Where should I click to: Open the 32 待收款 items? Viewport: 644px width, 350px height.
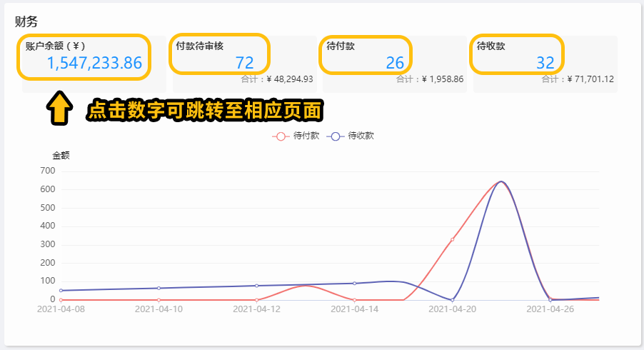(545, 63)
